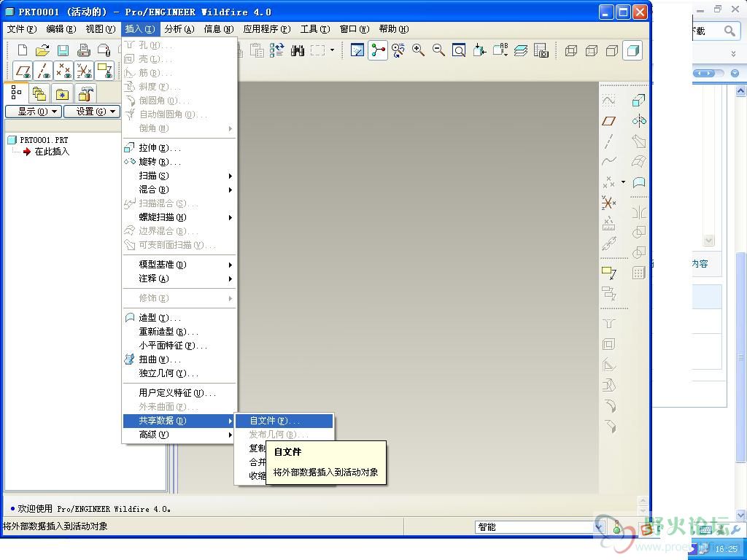Click the Repaint screen icon
This screenshot has height=560, width=747.
(x=357, y=50)
